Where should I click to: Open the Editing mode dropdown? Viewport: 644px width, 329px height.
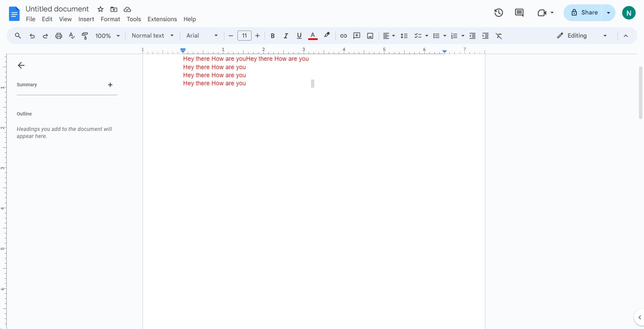[x=581, y=36]
